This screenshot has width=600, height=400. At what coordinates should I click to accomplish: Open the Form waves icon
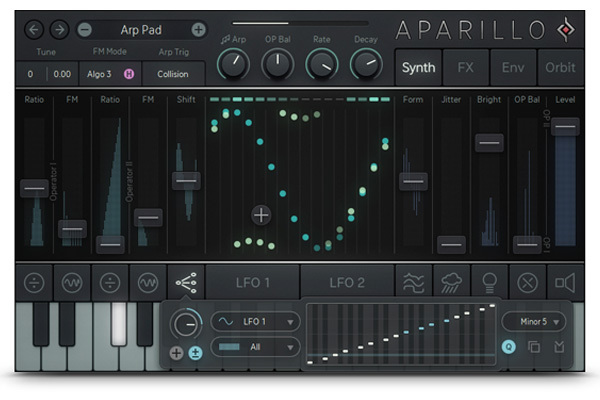(x=414, y=283)
